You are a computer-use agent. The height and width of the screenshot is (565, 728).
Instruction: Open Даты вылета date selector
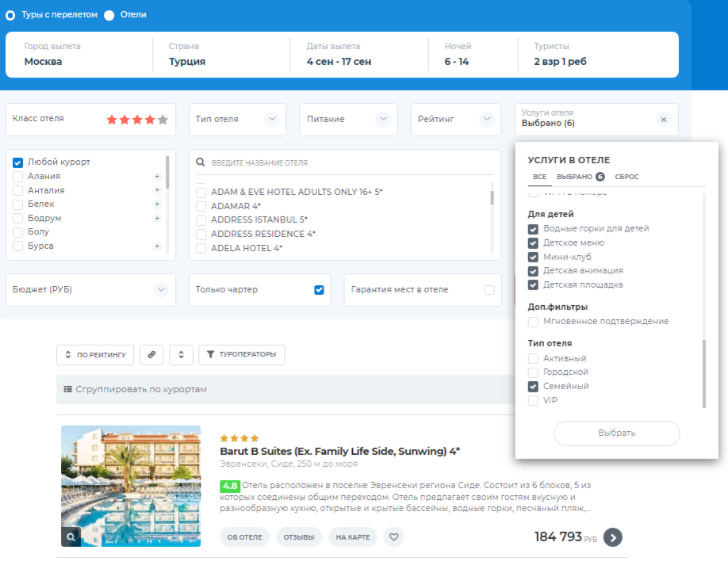(359, 55)
